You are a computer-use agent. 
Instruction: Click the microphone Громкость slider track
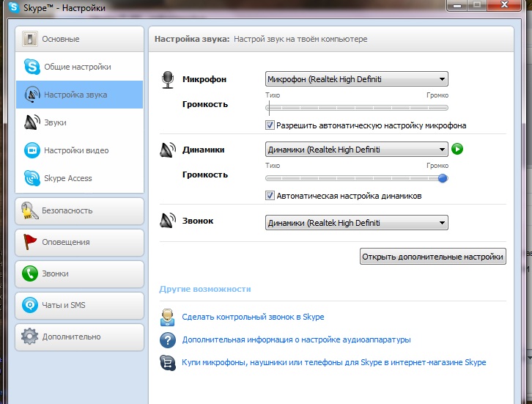(x=357, y=108)
